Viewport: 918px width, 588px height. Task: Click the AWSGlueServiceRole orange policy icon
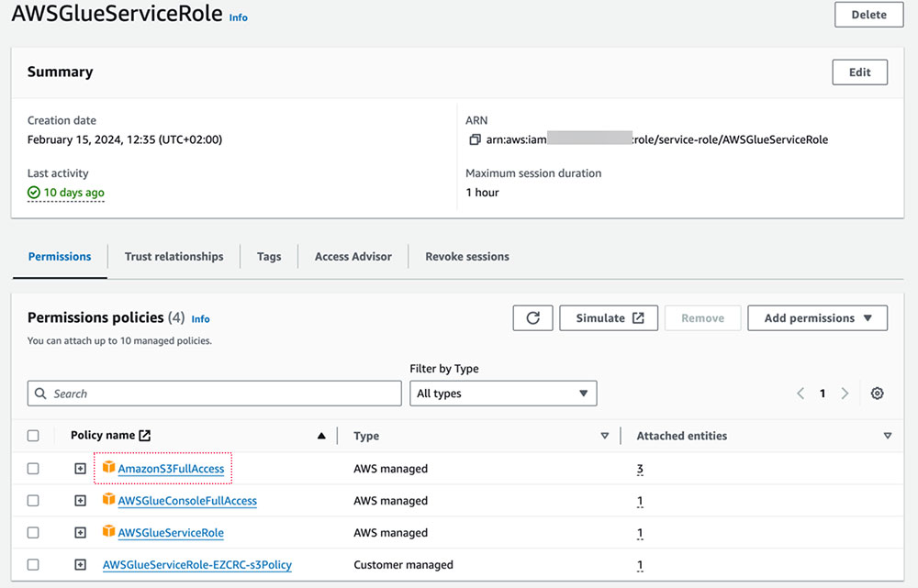tap(108, 531)
